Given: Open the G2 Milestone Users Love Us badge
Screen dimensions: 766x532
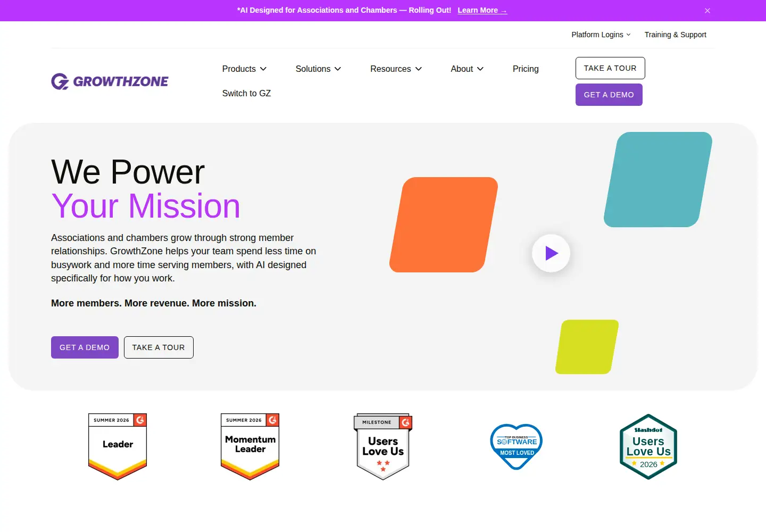Looking at the screenshot, I should pos(383,447).
